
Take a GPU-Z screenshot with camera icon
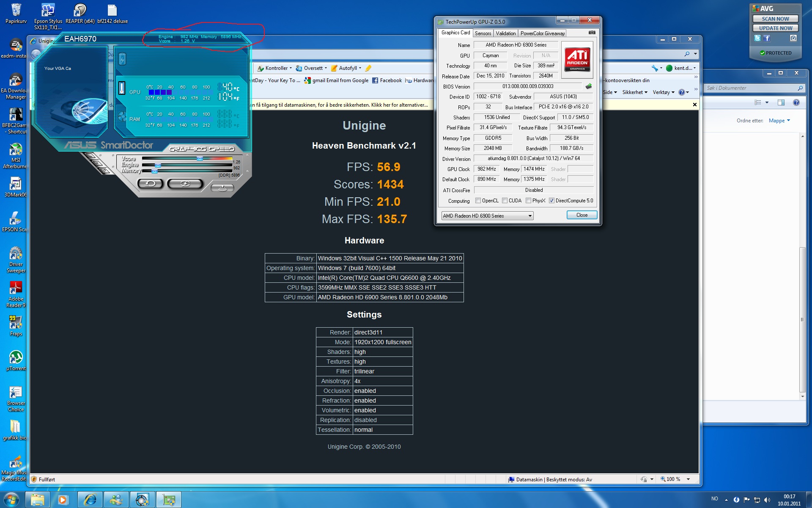pos(592,33)
